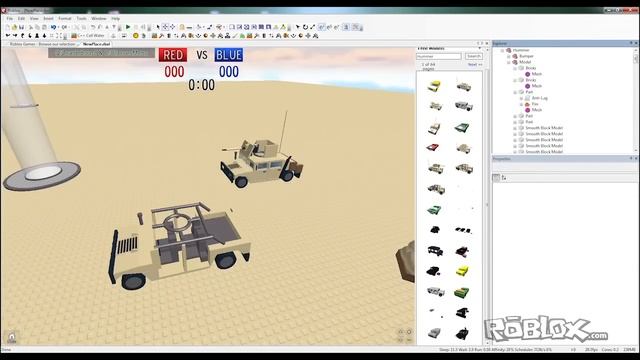Open the Insert menu

48,18
